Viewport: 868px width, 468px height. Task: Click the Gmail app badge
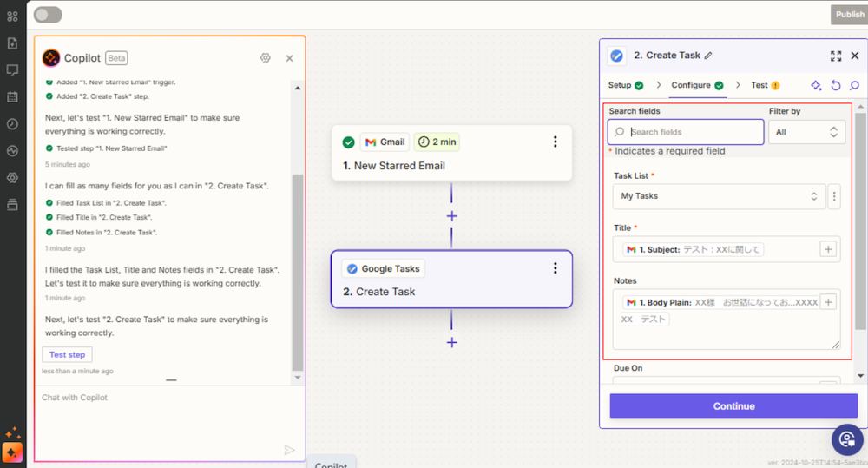pyautogui.click(x=385, y=142)
